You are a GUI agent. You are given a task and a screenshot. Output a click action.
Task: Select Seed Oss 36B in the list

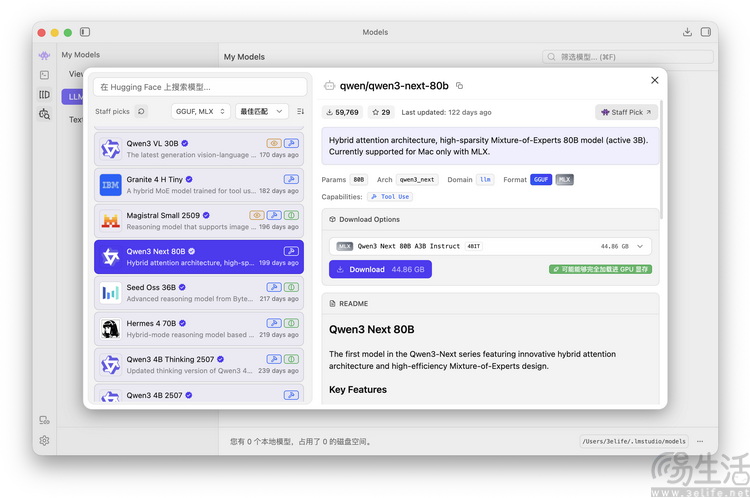pyautogui.click(x=199, y=293)
